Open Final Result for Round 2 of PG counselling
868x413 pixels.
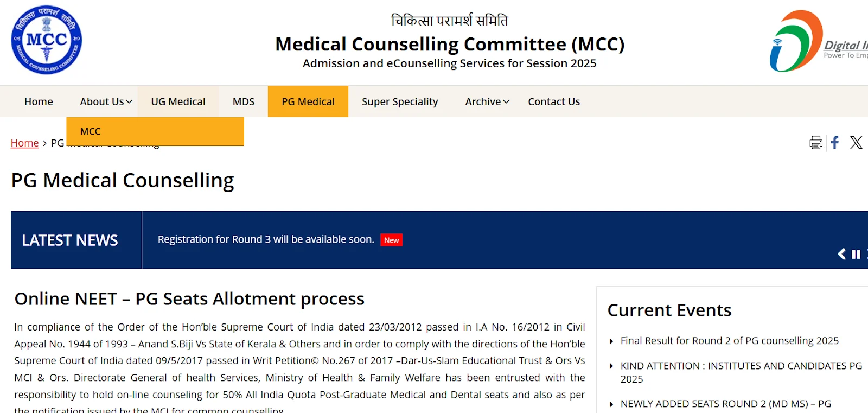tap(729, 341)
